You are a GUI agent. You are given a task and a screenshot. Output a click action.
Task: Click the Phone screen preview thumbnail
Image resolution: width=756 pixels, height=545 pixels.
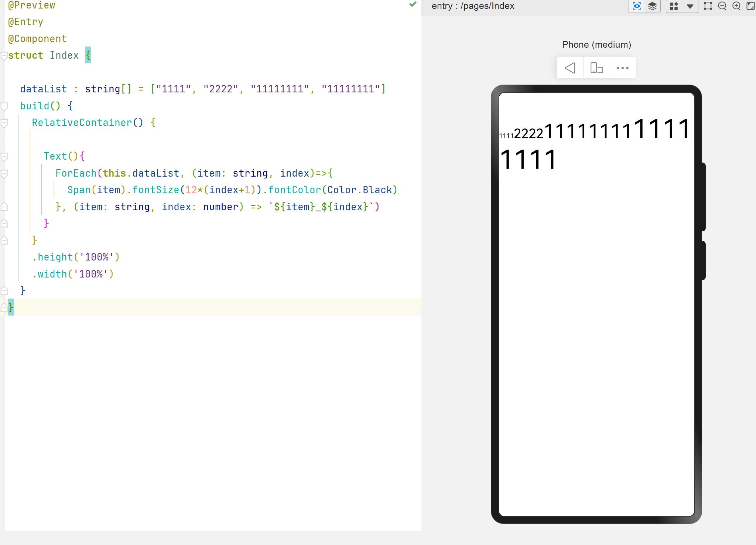click(596, 68)
